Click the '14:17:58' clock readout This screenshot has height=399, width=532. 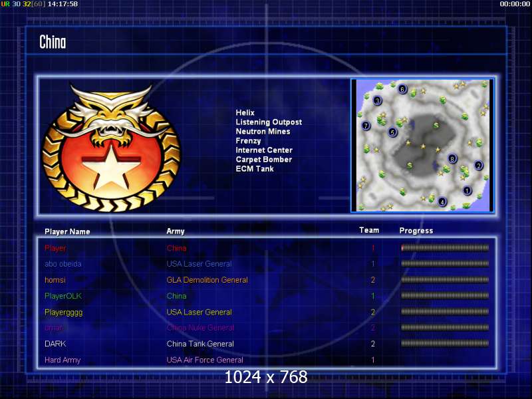click(63, 4)
